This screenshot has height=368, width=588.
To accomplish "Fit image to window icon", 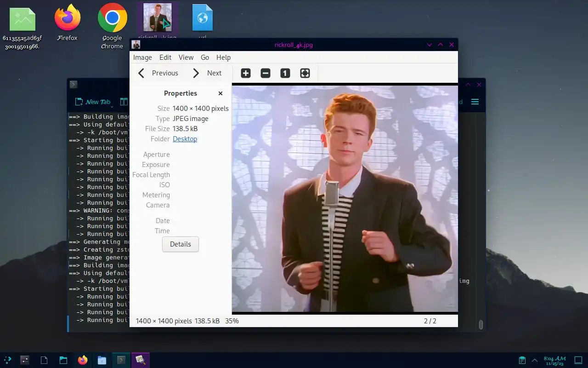I will tap(305, 73).
